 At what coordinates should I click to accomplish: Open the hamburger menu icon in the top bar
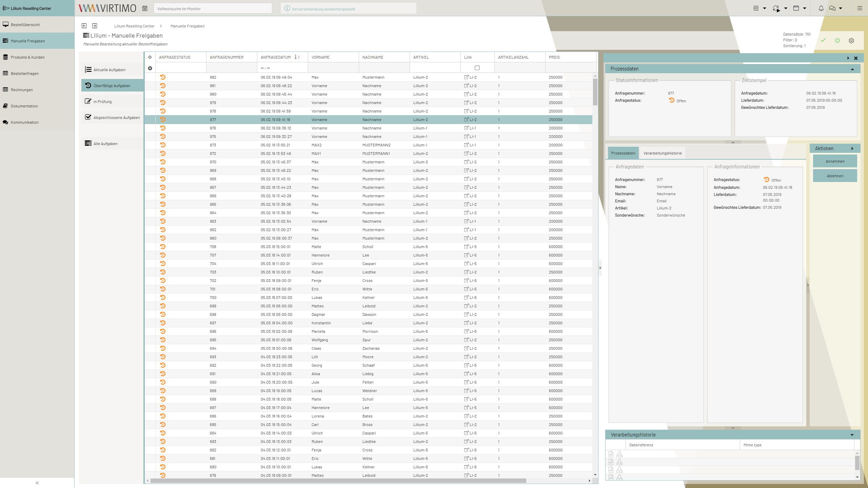860,8
